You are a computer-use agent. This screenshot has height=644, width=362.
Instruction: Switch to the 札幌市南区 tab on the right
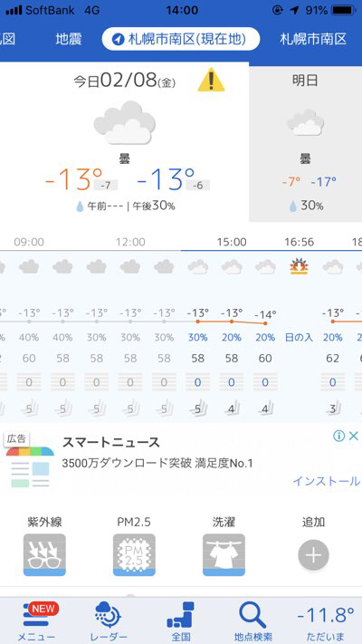[313, 40]
